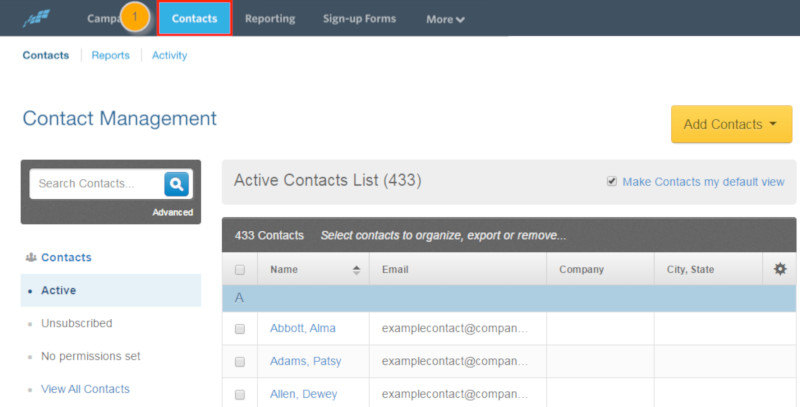
Task: Select the Unsubscribed contacts filter
Action: click(x=77, y=323)
